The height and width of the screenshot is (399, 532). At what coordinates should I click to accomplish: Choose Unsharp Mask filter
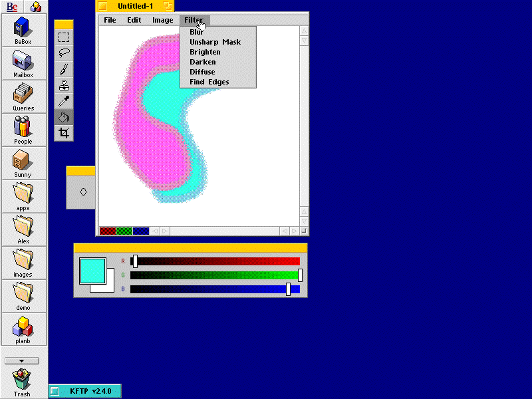pyautogui.click(x=218, y=42)
